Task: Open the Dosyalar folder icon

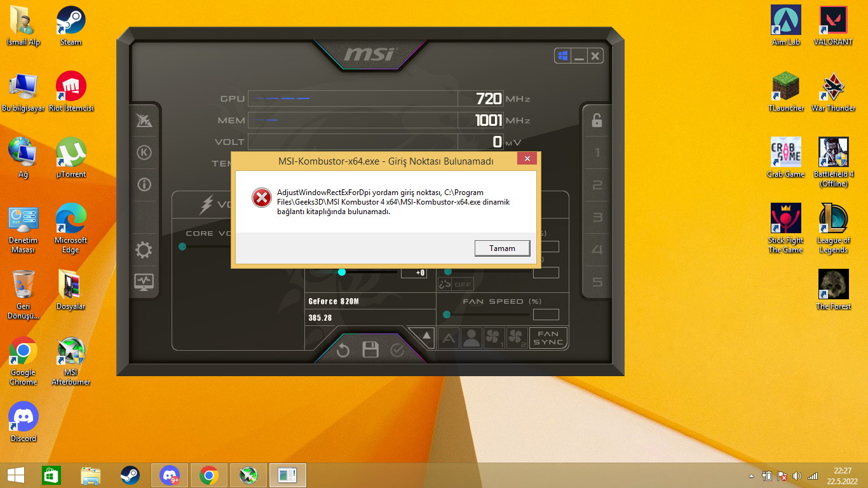Action: (x=71, y=290)
